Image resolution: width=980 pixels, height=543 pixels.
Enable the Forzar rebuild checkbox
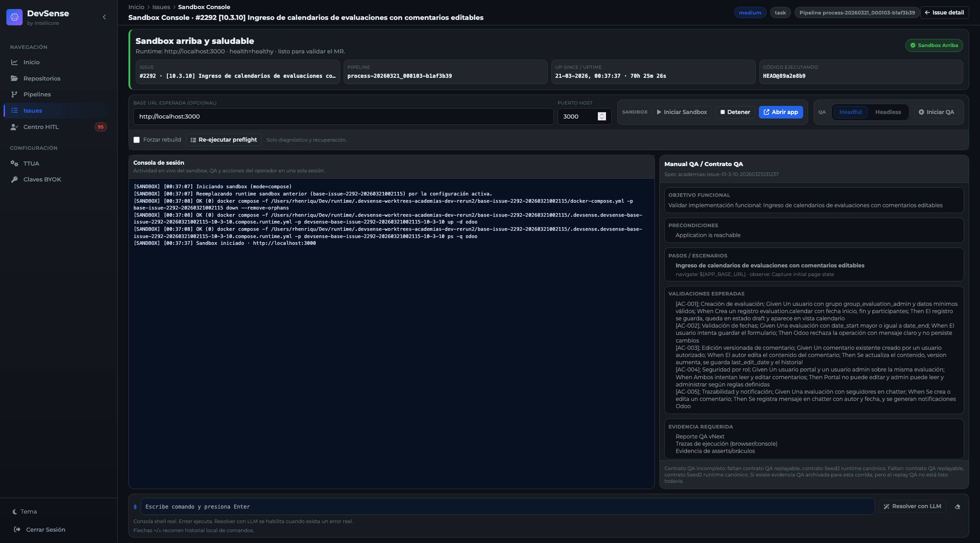137,140
